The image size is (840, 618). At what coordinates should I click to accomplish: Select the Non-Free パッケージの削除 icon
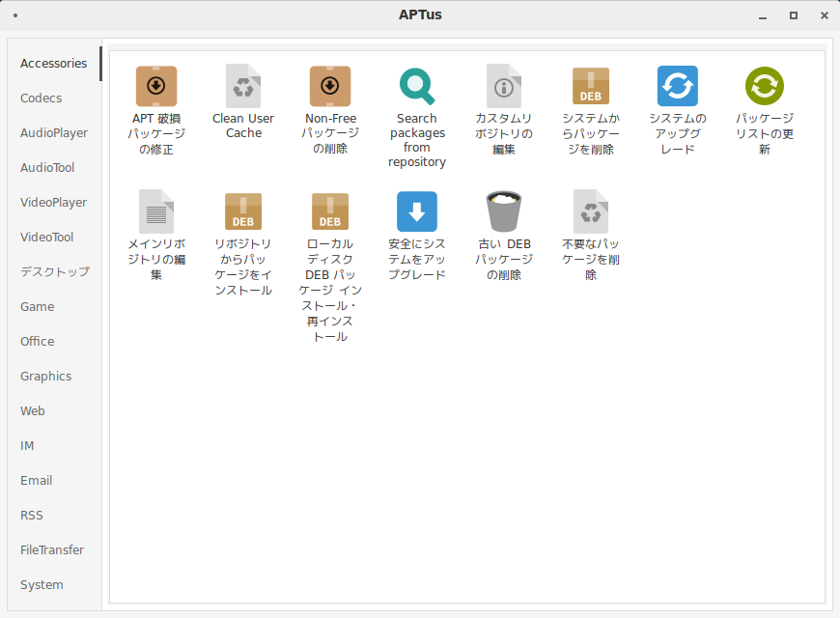tap(330, 86)
